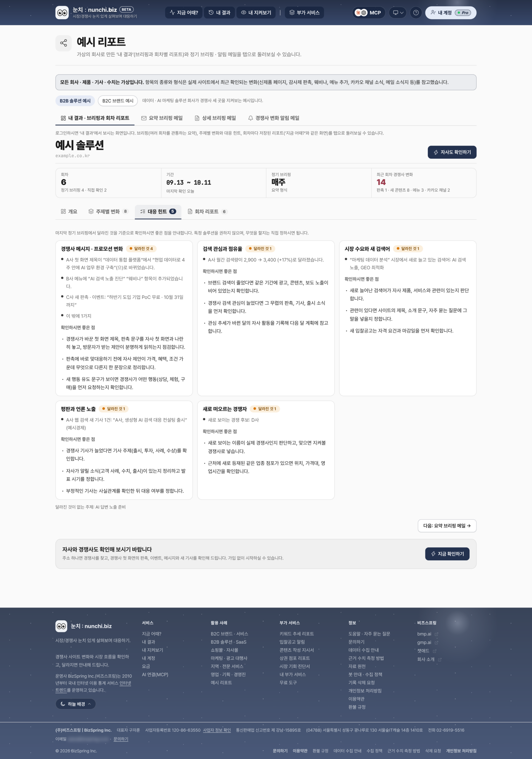Open 지금 어때? in the top navigation
Screen dimensions: 532x759
coord(184,12)
